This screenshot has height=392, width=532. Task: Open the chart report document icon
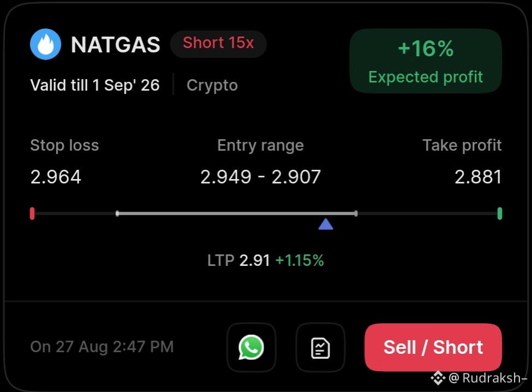pos(321,347)
